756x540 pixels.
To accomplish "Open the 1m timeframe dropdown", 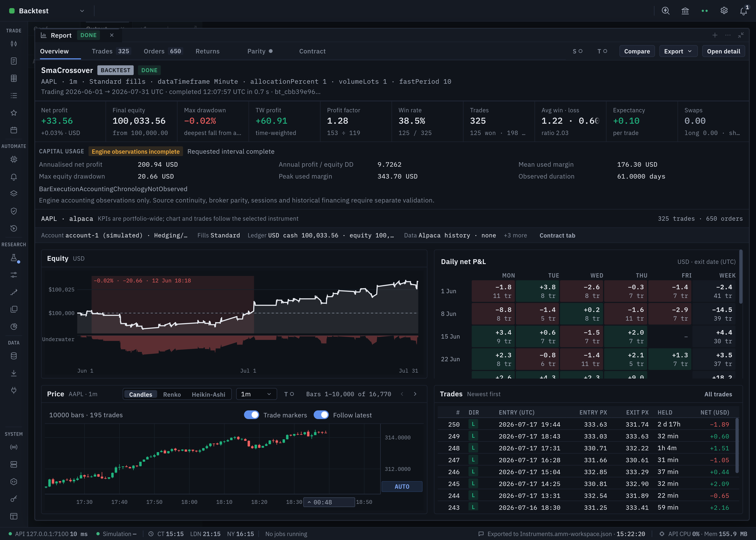I will pos(256,394).
